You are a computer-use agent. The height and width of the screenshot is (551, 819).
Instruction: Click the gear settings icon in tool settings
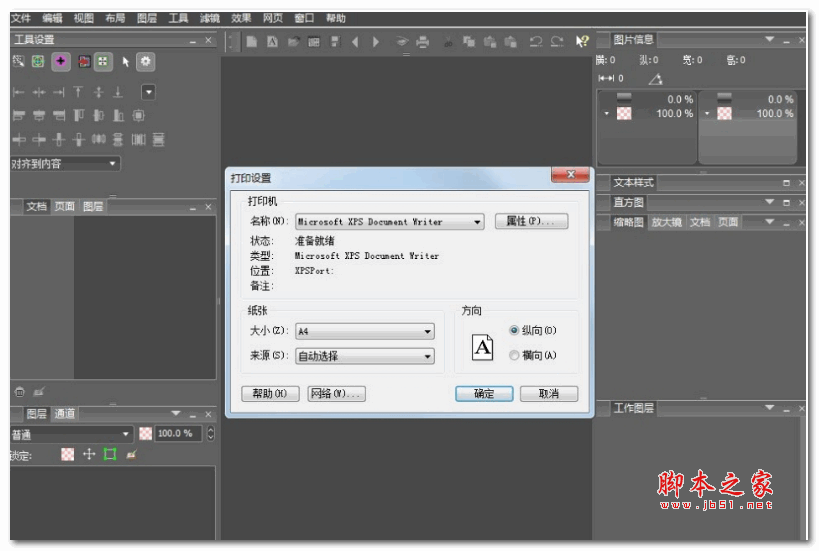146,62
